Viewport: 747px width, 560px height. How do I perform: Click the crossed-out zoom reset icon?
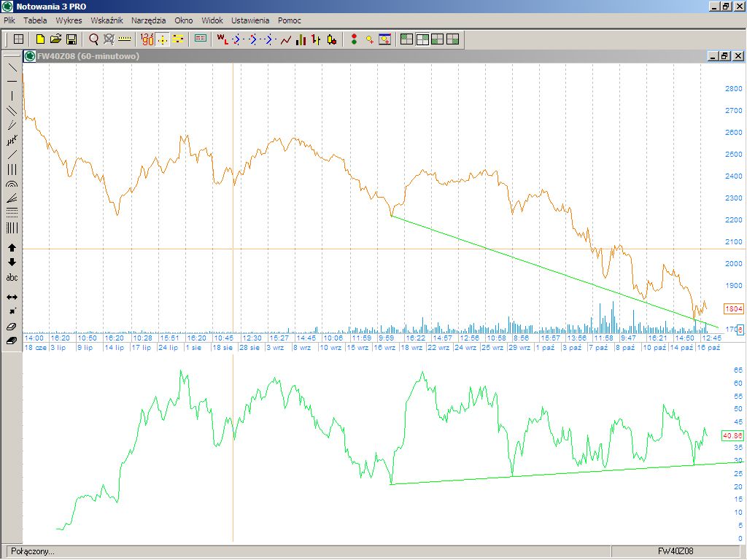pyautogui.click(x=109, y=39)
